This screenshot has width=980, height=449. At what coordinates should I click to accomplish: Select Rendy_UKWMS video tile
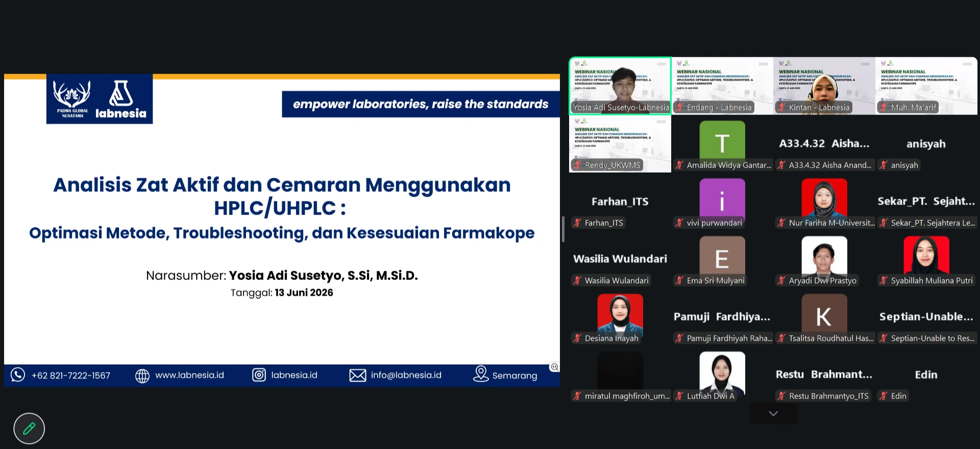click(620, 144)
